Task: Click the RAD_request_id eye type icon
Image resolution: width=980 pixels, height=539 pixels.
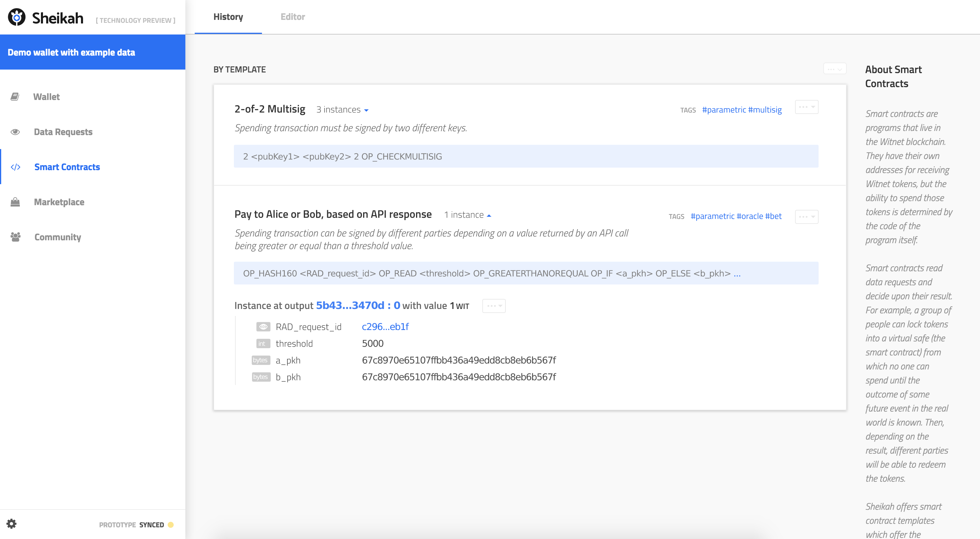Action: tap(263, 327)
